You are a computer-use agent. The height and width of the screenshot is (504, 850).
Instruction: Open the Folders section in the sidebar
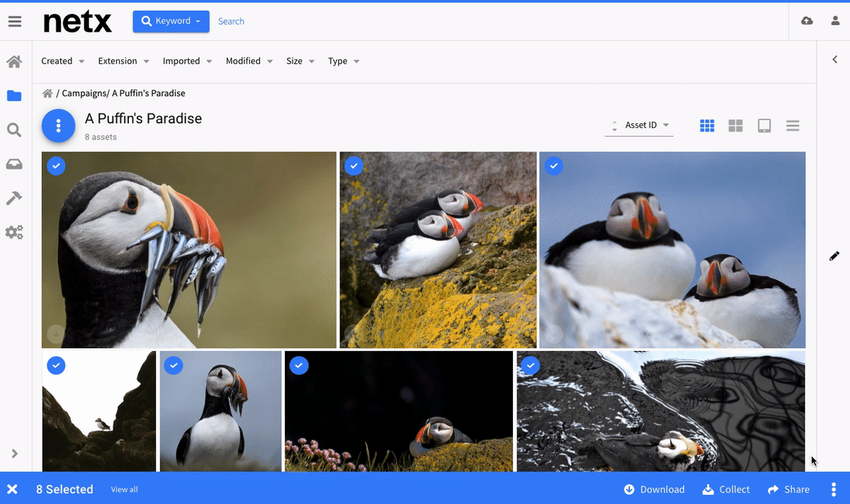tap(14, 96)
